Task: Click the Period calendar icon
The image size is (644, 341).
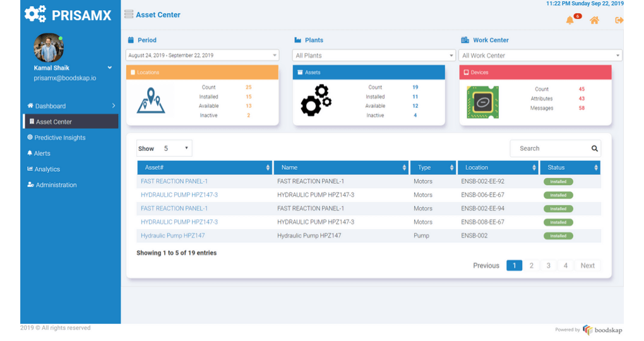Action: pos(131,40)
